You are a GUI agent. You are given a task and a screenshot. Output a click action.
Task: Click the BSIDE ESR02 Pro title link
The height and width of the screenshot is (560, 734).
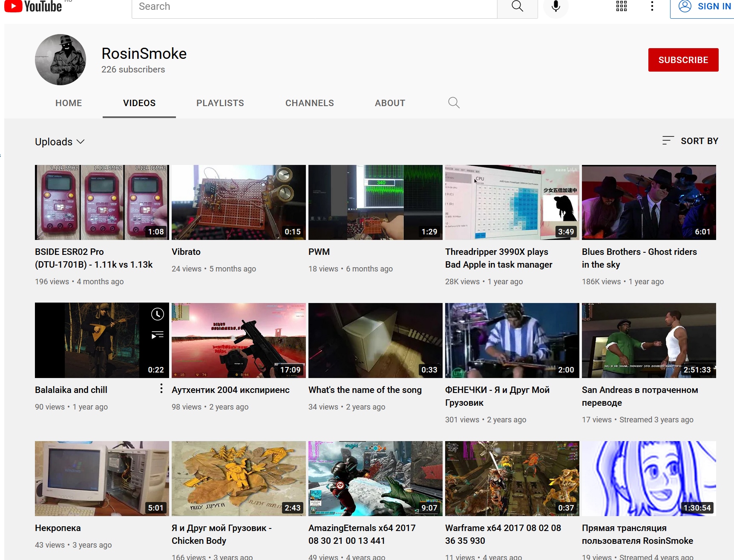94,258
